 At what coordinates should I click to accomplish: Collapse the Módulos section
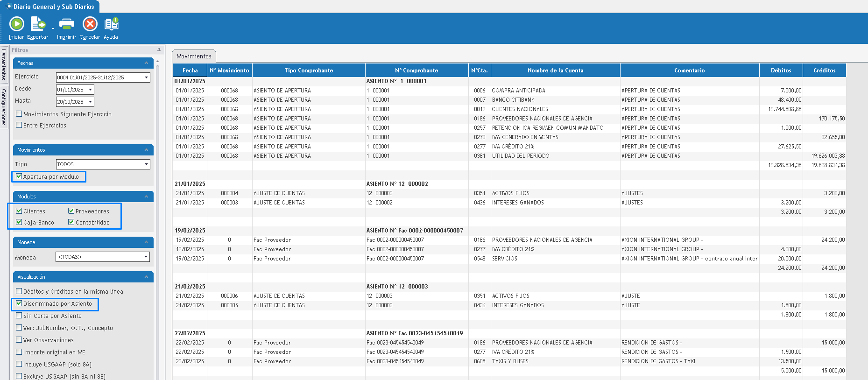tap(146, 197)
